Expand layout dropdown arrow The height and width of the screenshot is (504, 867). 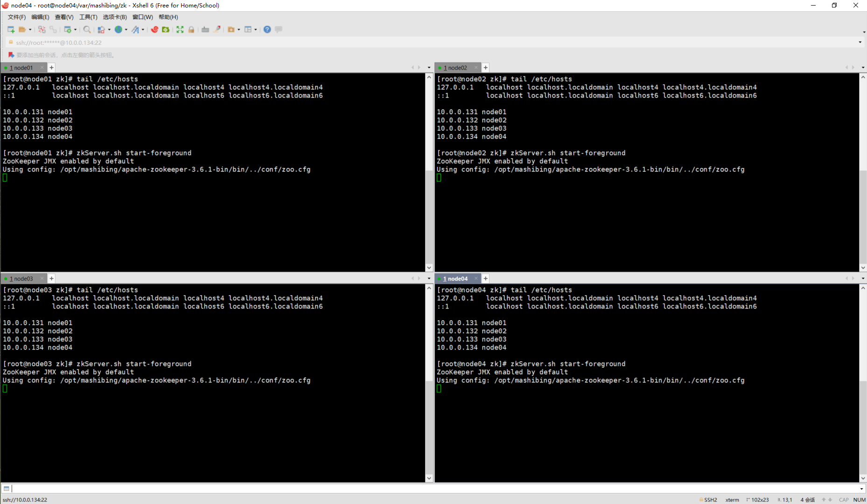click(256, 29)
